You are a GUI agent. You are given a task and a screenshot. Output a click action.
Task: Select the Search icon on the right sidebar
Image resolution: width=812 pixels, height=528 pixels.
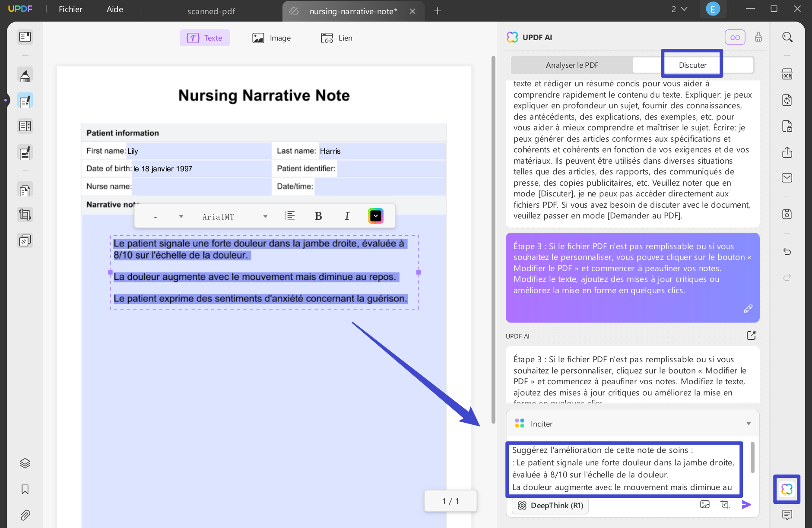coord(787,37)
